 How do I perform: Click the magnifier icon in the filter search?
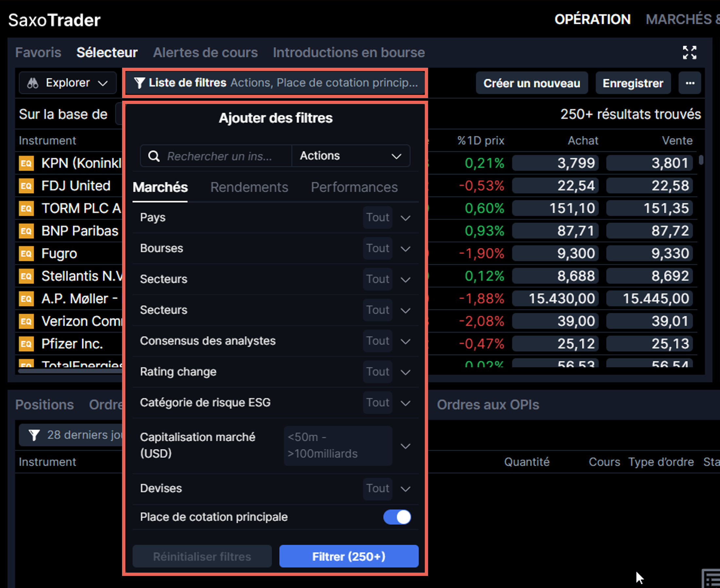(153, 156)
